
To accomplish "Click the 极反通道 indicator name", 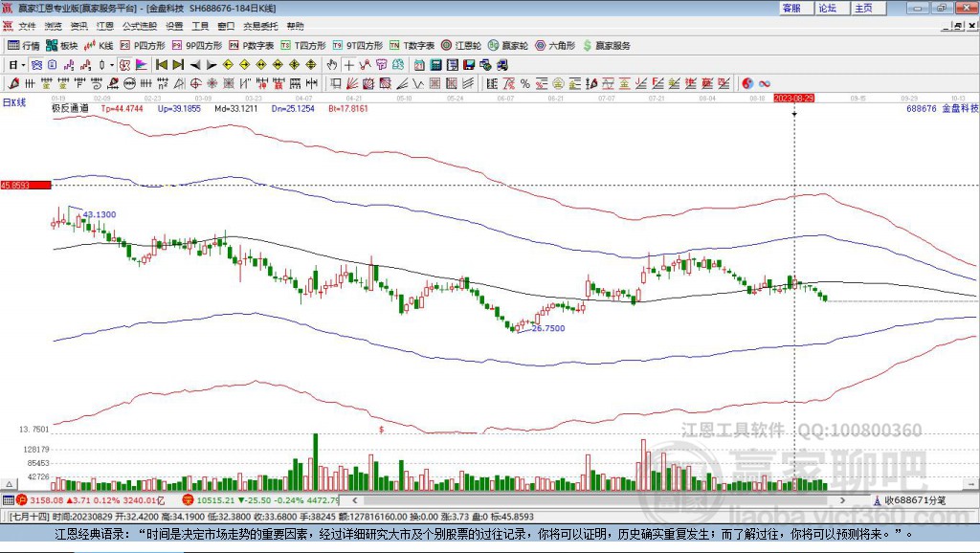I will (70, 108).
